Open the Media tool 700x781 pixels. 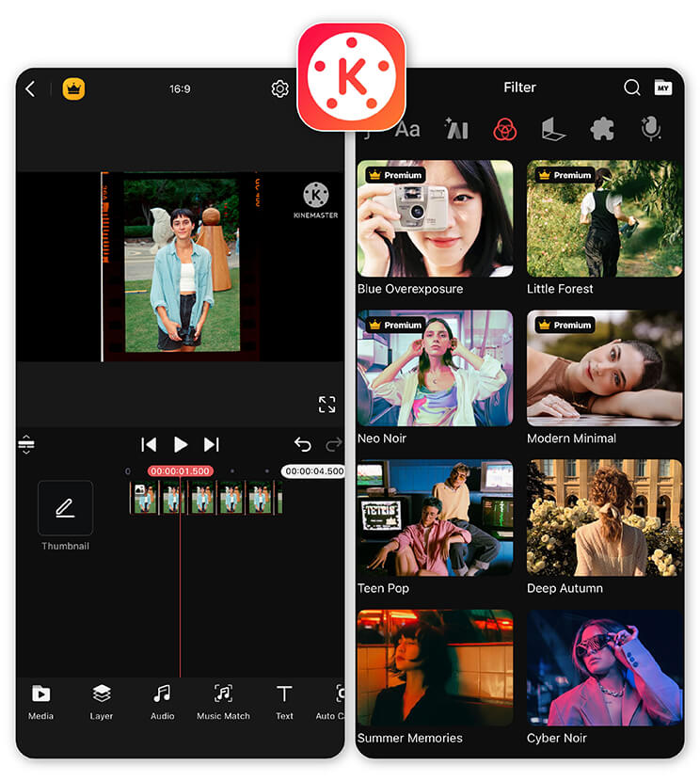coord(40,702)
